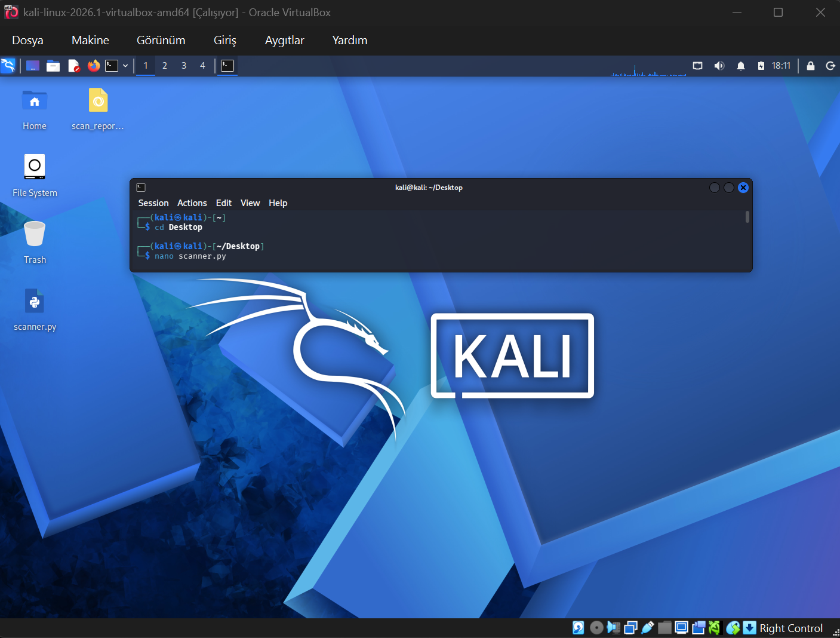Click the audio status icon in VirtualBox
The height and width of the screenshot is (638, 840).
[613, 628]
